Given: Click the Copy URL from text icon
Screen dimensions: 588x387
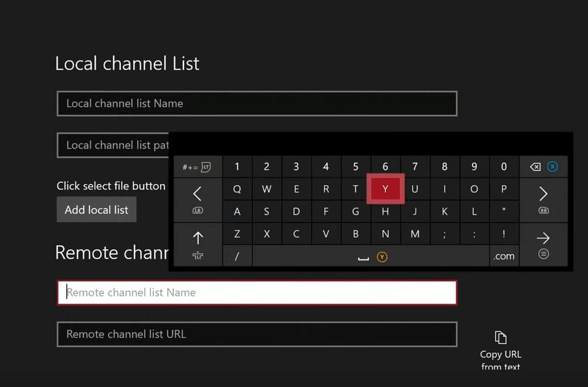Looking at the screenshot, I should pyautogui.click(x=500, y=338).
